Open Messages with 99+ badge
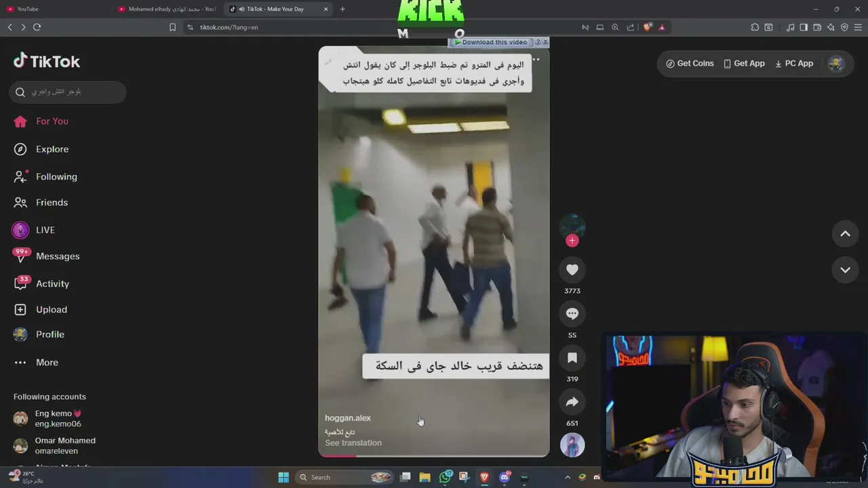The width and height of the screenshot is (868, 488). [46, 256]
